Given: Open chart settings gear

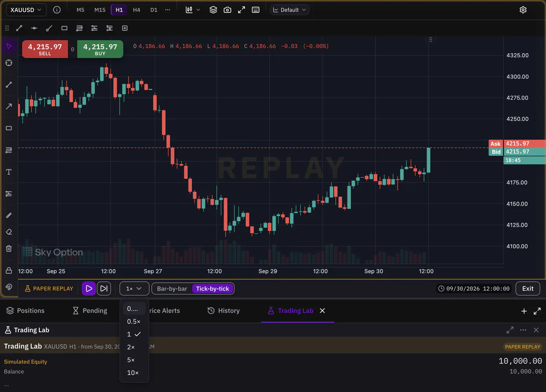Looking at the screenshot, I should (x=523, y=10).
